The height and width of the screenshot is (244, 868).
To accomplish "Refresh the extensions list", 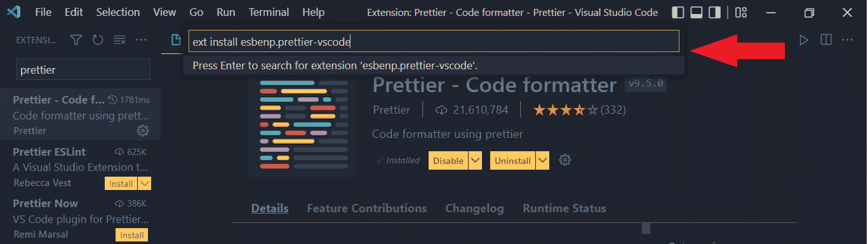I will 98,40.
